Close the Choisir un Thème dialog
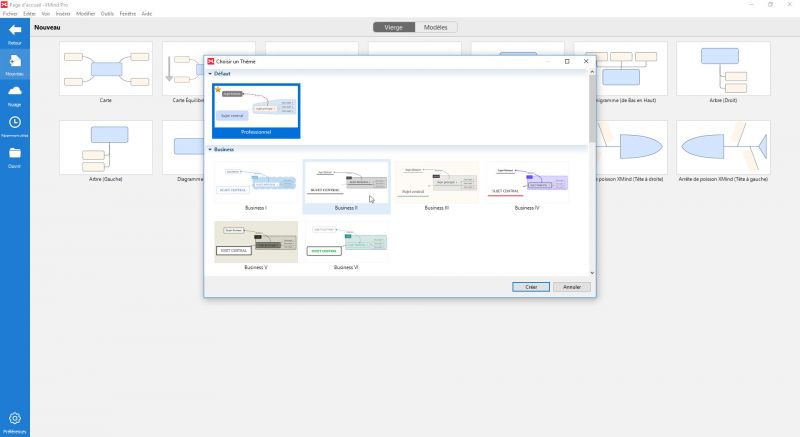The image size is (800, 437). point(586,61)
